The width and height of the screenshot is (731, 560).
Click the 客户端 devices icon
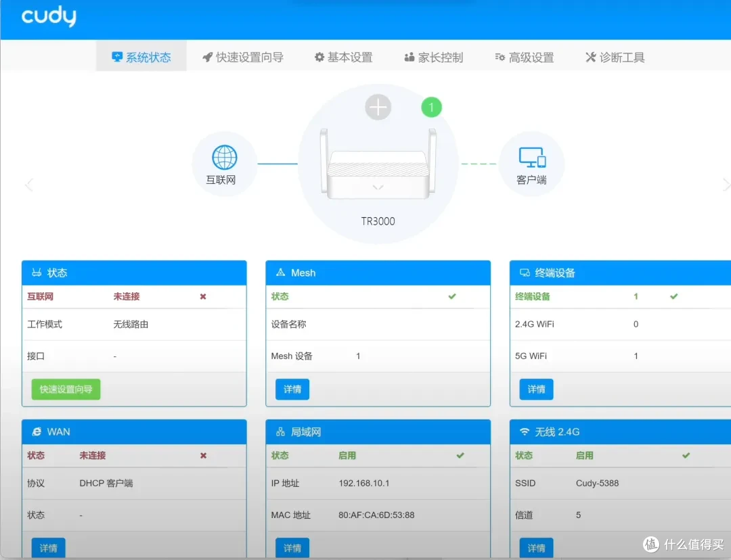point(532,158)
